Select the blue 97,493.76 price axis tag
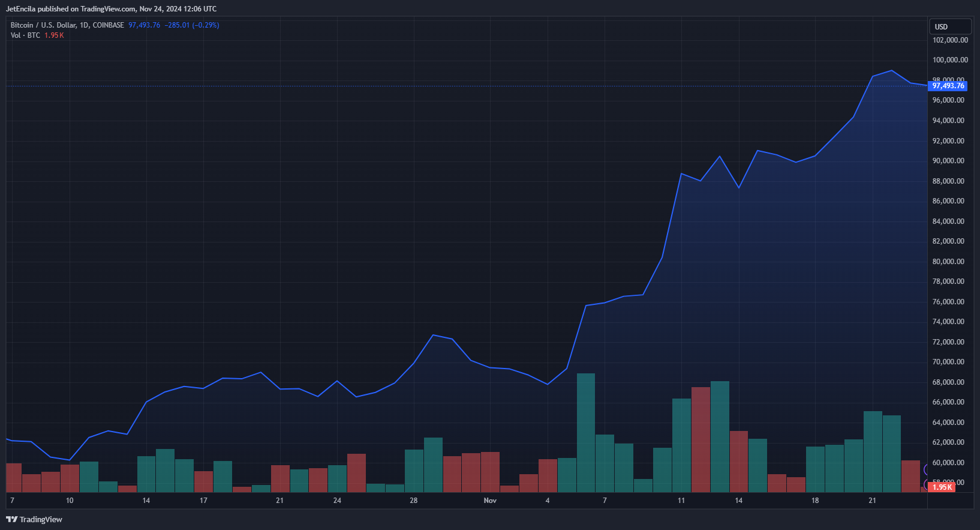 coord(948,86)
